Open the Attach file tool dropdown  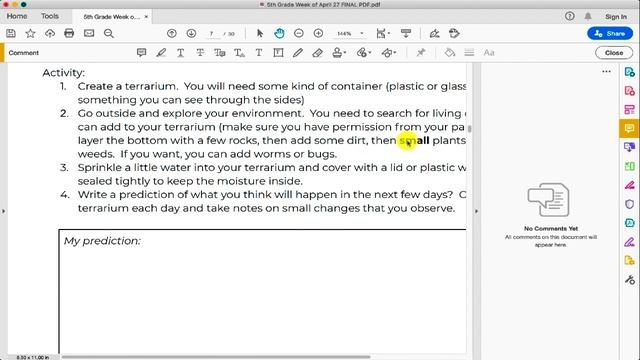point(363,53)
